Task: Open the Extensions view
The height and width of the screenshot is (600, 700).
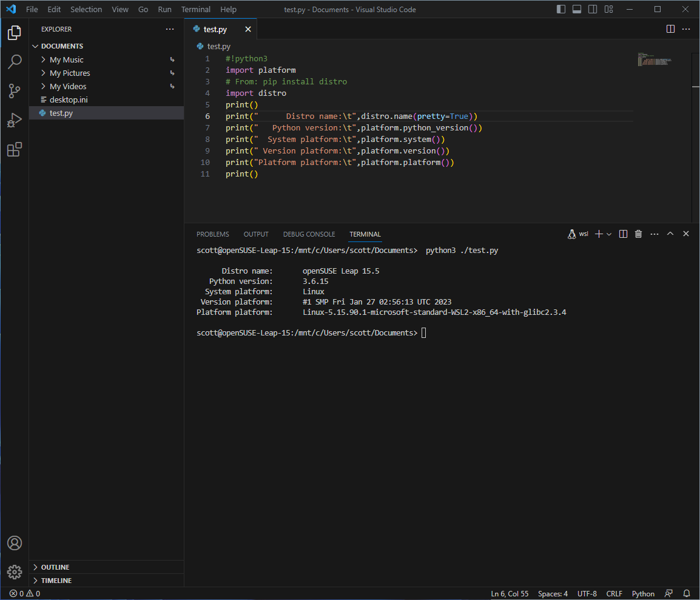Action: pos(15,149)
